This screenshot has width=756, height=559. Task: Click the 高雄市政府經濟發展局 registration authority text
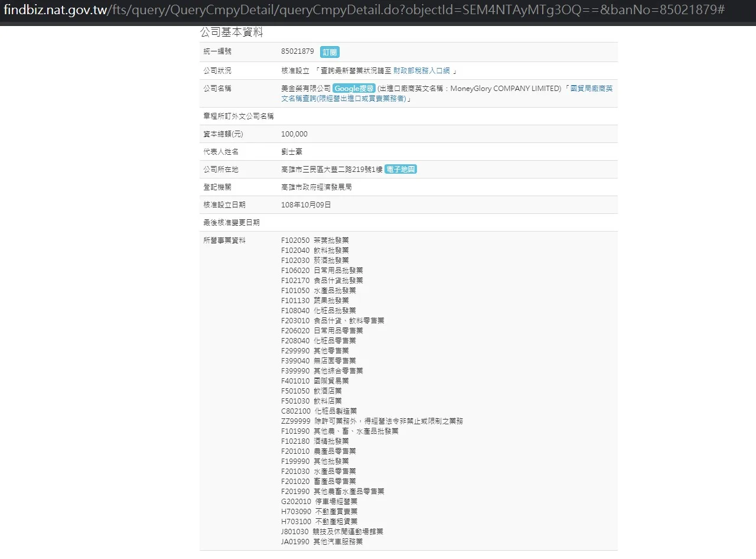coord(317,187)
